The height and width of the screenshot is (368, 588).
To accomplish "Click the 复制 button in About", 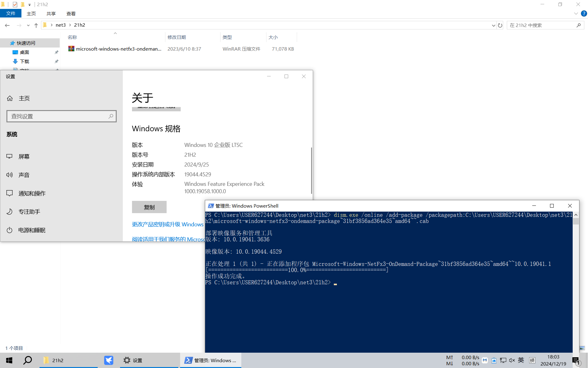I will (x=149, y=207).
